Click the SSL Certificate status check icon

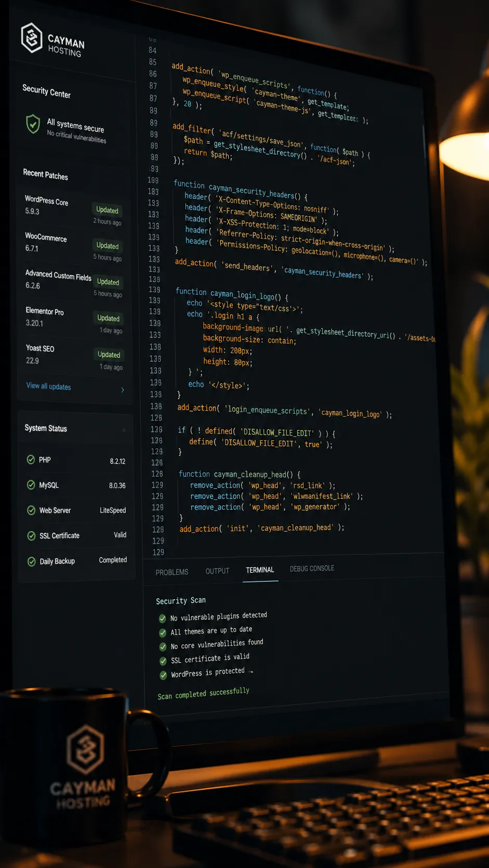[31, 536]
